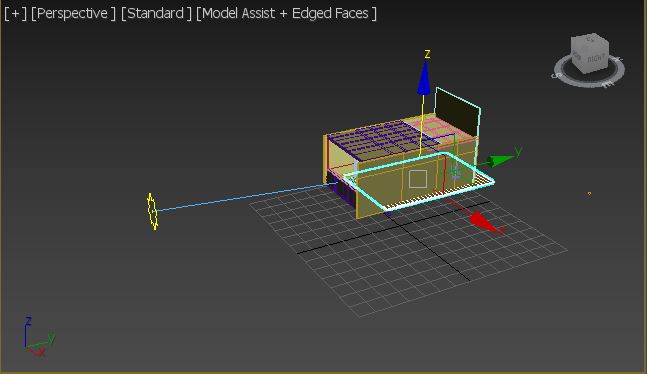Open the Perspective viewport view menu
Screen dimensions: 647x374
click(x=73, y=13)
